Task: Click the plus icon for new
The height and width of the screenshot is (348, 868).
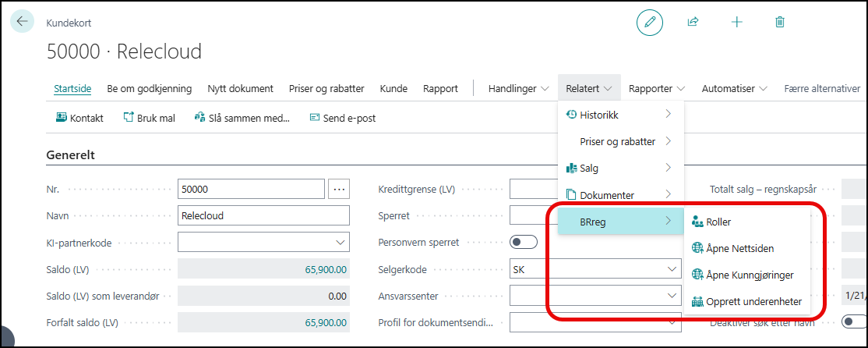Action: click(736, 22)
